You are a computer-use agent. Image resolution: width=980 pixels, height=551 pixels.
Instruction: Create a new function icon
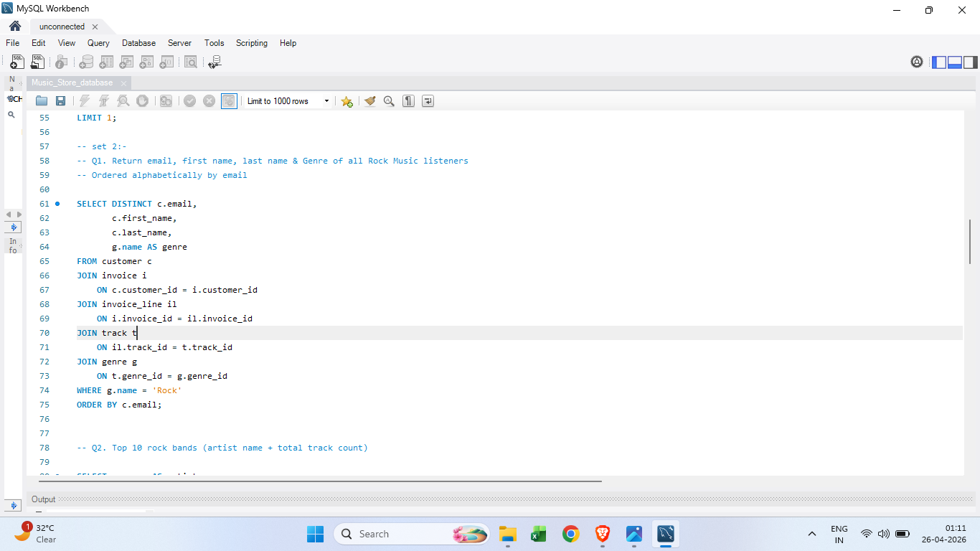166,62
